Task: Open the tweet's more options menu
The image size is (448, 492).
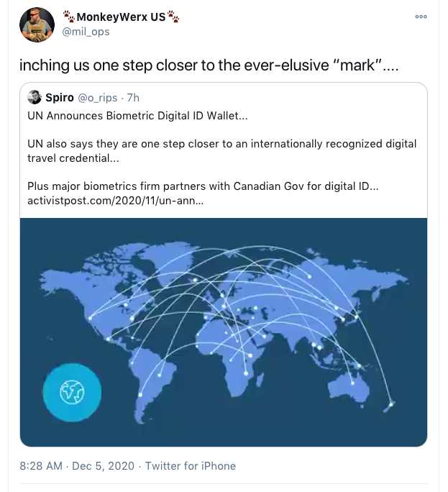Action: click(x=421, y=17)
